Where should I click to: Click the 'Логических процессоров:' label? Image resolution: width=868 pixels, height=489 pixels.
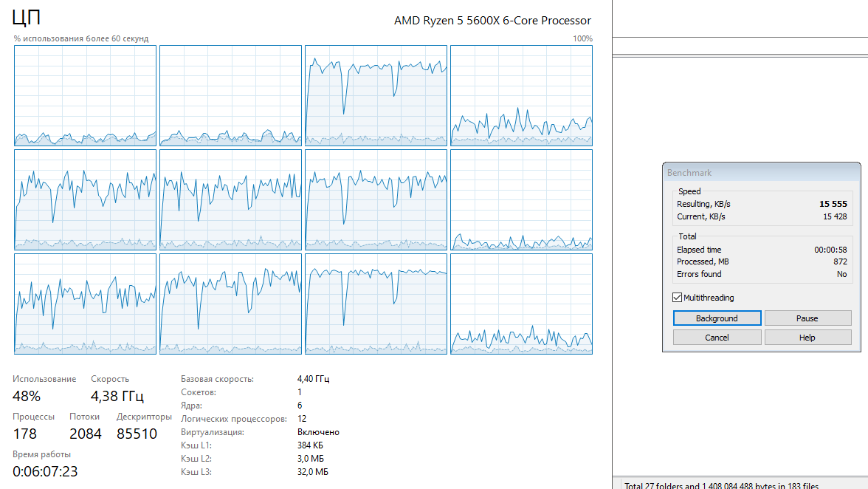coord(233,419)
